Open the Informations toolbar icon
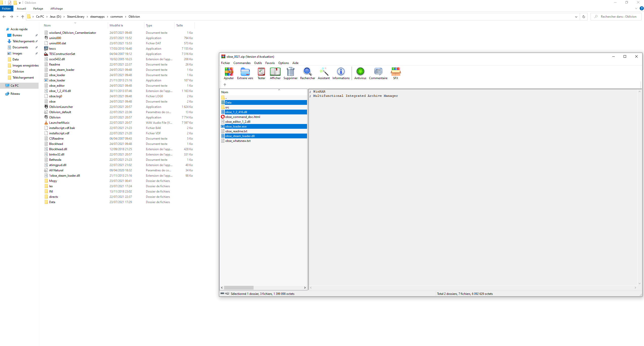This screenshot has width=644, height=346. click(x=341, y=73)
